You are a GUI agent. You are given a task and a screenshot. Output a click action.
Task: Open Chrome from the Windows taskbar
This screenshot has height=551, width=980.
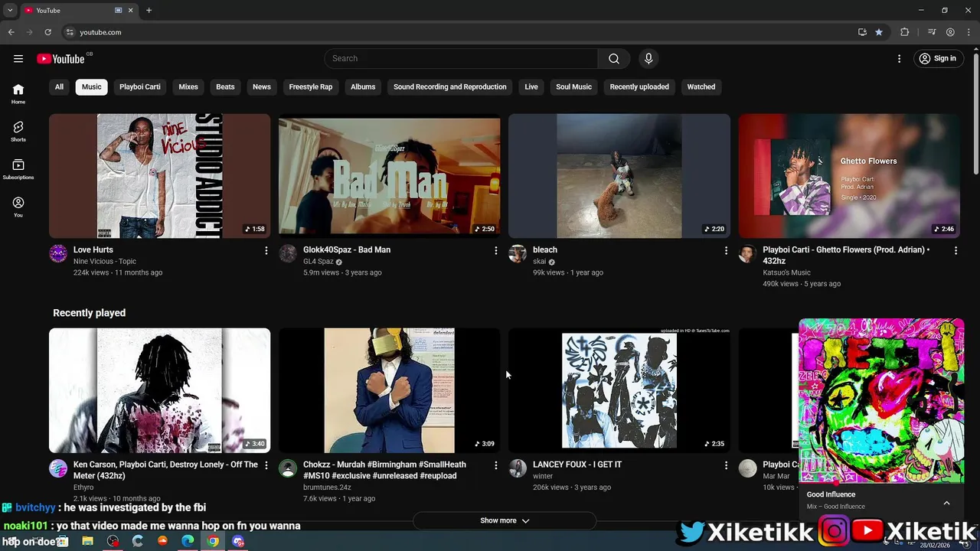(213, 541)
